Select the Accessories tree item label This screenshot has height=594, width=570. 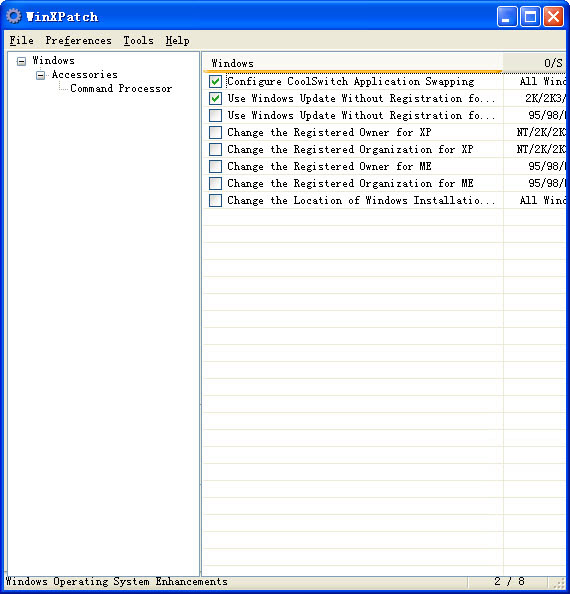[84, 75]
